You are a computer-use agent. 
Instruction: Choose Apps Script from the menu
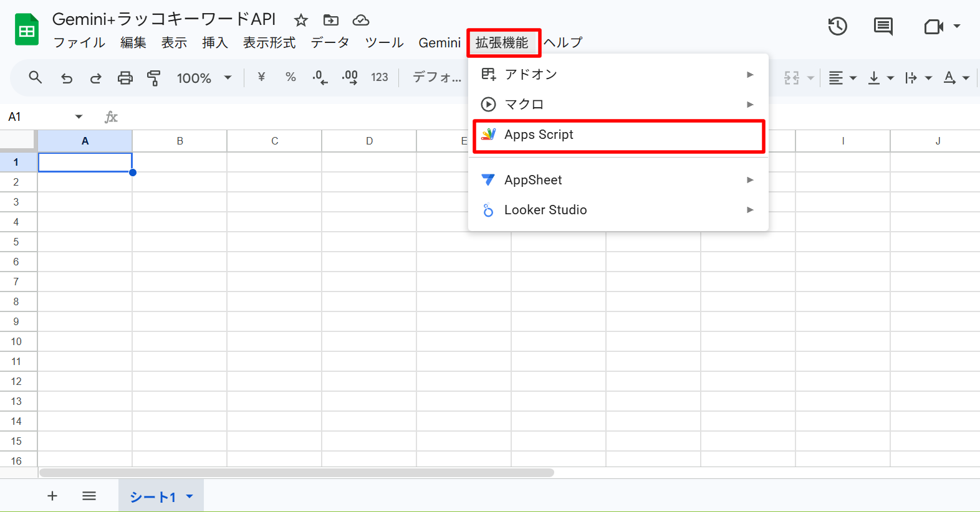(x=618, y=135)
